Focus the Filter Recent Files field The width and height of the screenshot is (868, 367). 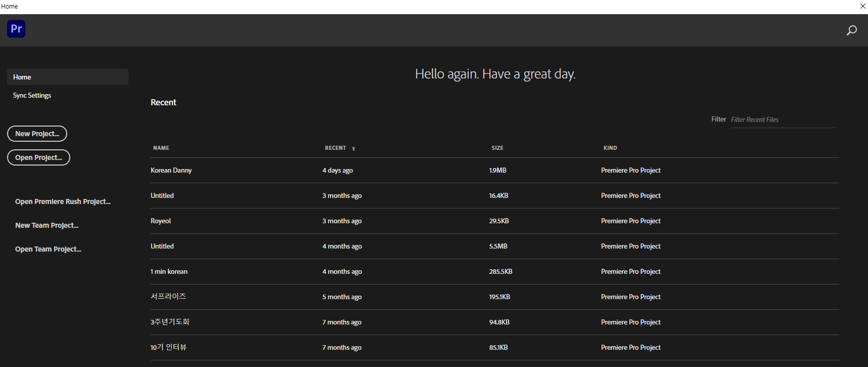[782, 120]
